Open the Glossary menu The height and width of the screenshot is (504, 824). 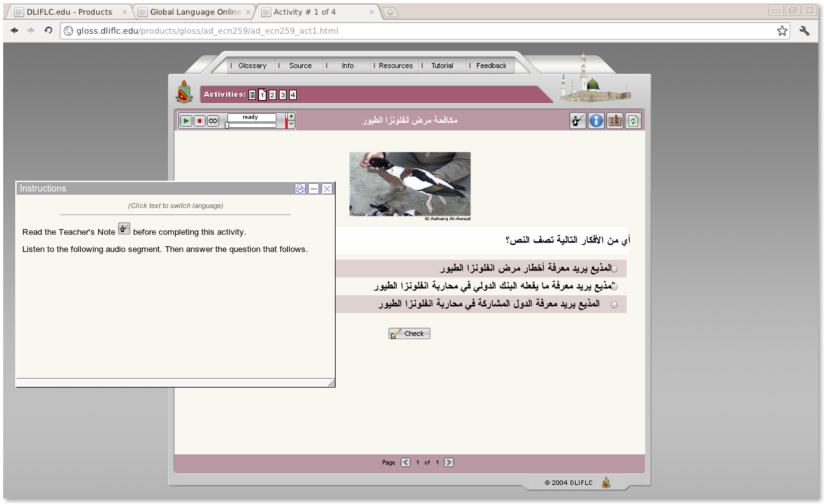coord(252,66)
